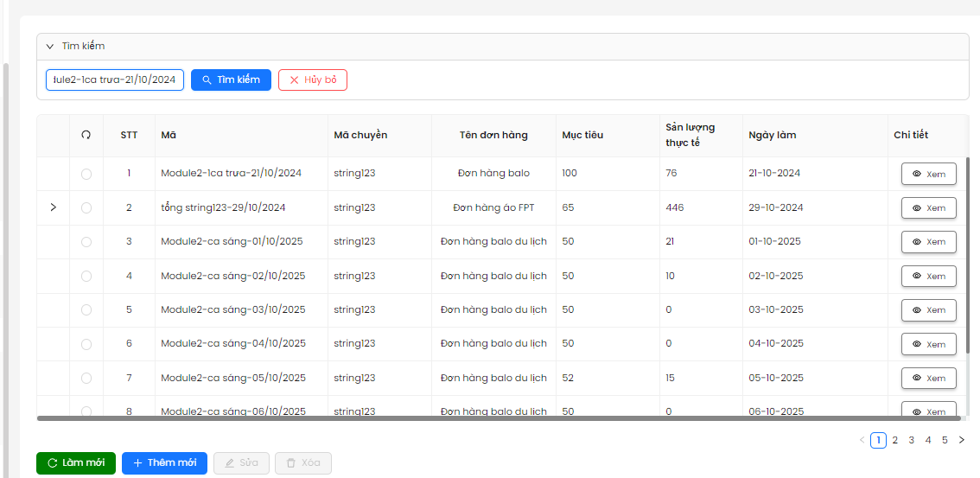
Task: Select the radio button for row 4
Action: [x=86, y=277]
